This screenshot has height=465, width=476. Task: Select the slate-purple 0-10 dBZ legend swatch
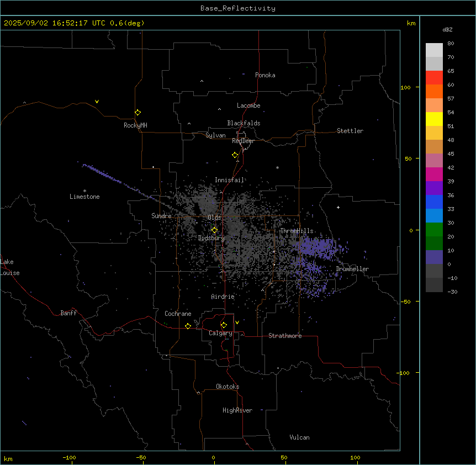pyautogui.click(x=434, y=257)
